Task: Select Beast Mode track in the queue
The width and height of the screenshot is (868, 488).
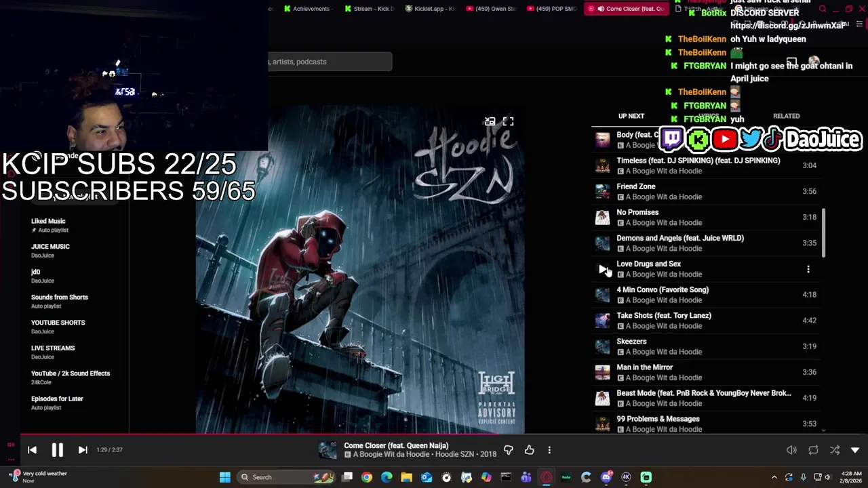Action: pyautogui.click(x=705, y=398)
